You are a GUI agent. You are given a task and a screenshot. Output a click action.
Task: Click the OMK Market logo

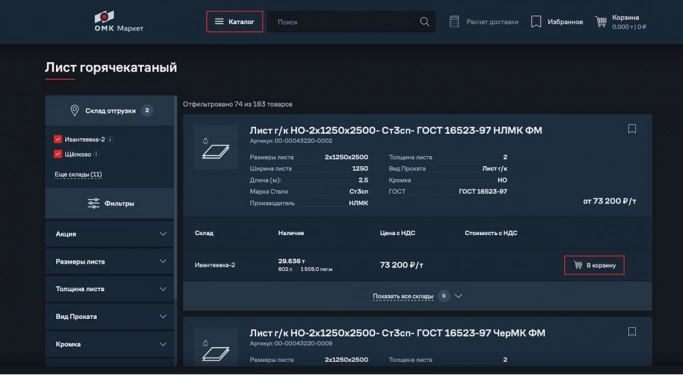(x=118, y=22)
